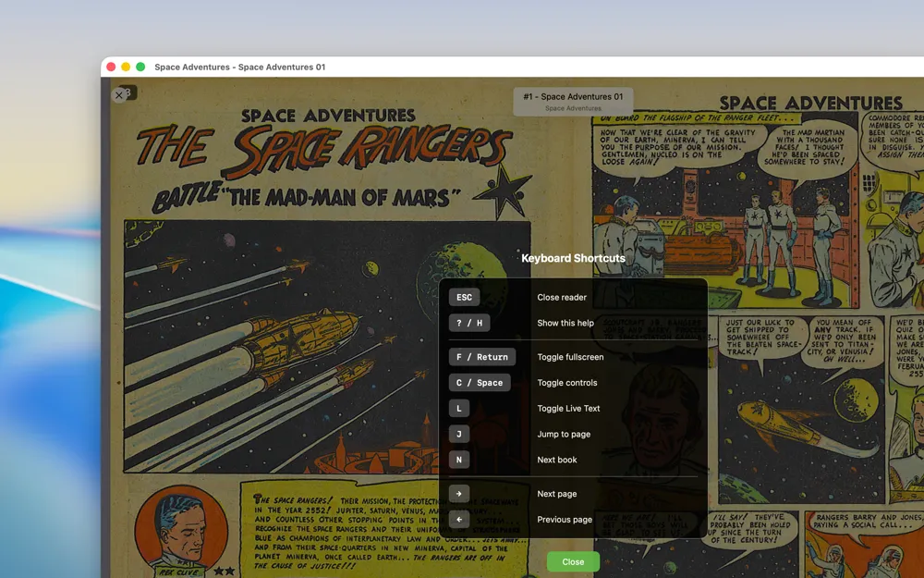The height and width of the screenshot is (578, 924).
Task: Click the ESC key badge
Action: 464,297
